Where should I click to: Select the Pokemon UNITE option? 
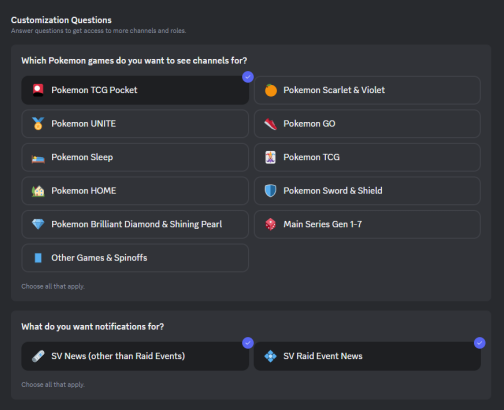point(135,124)
